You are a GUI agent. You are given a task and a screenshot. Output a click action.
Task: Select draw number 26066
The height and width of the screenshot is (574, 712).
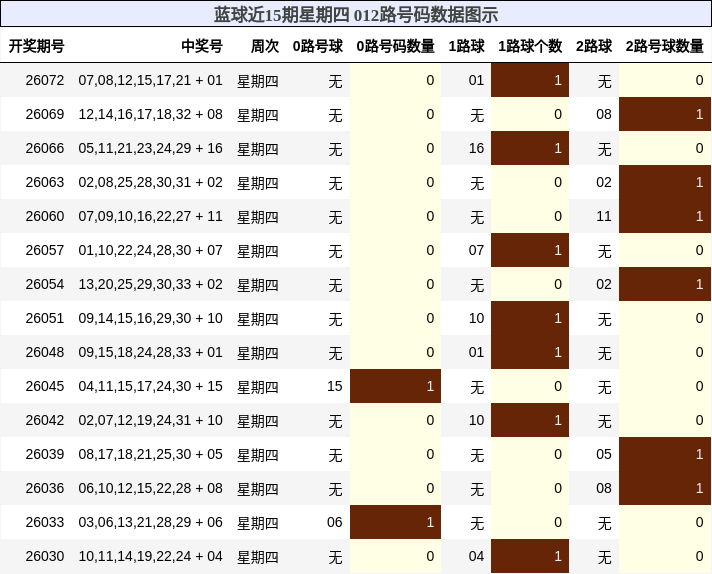point(45,148)
